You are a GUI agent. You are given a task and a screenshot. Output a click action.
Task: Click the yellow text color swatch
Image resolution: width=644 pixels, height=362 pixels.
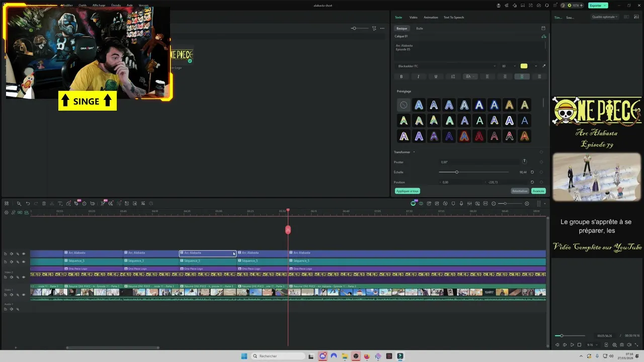(524, 66)
